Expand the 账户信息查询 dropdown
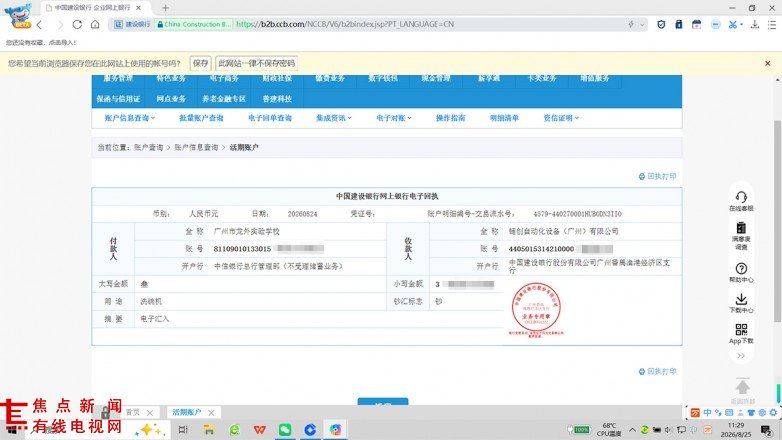782x440 pixels. click(130, 118)
